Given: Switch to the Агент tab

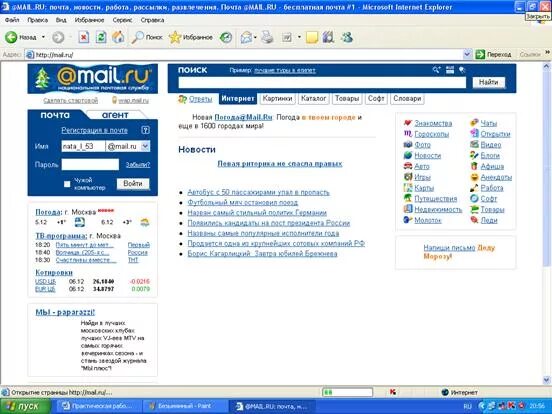Looking at the screenshot, I should 115,115.
